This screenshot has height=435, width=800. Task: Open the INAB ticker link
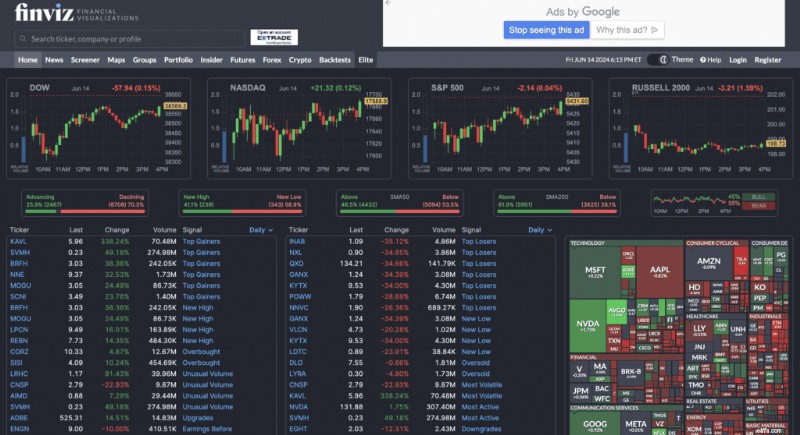tap(297, 242)
